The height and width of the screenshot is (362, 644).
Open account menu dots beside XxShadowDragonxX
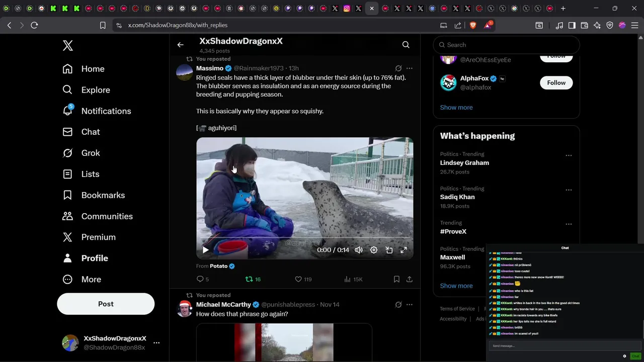156,343
